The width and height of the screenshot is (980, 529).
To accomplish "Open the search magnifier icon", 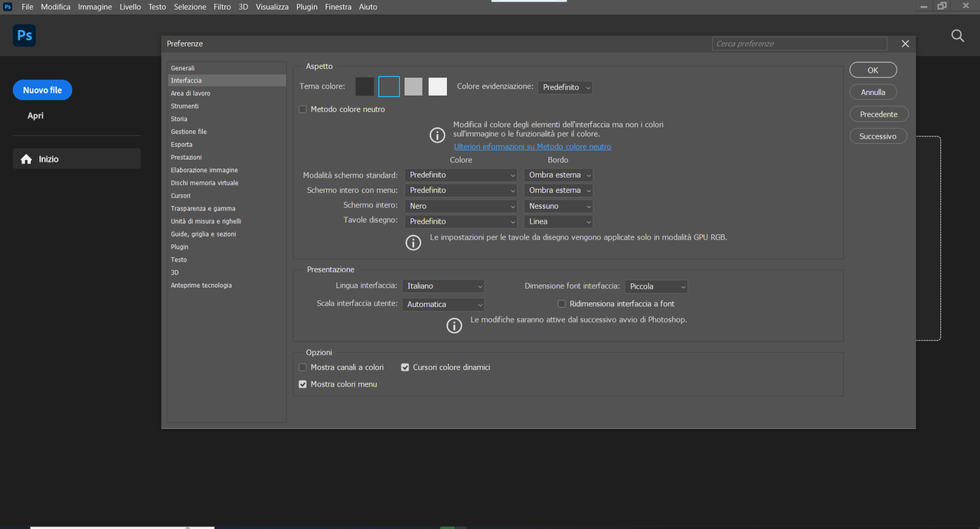I will tap(957, 36).
